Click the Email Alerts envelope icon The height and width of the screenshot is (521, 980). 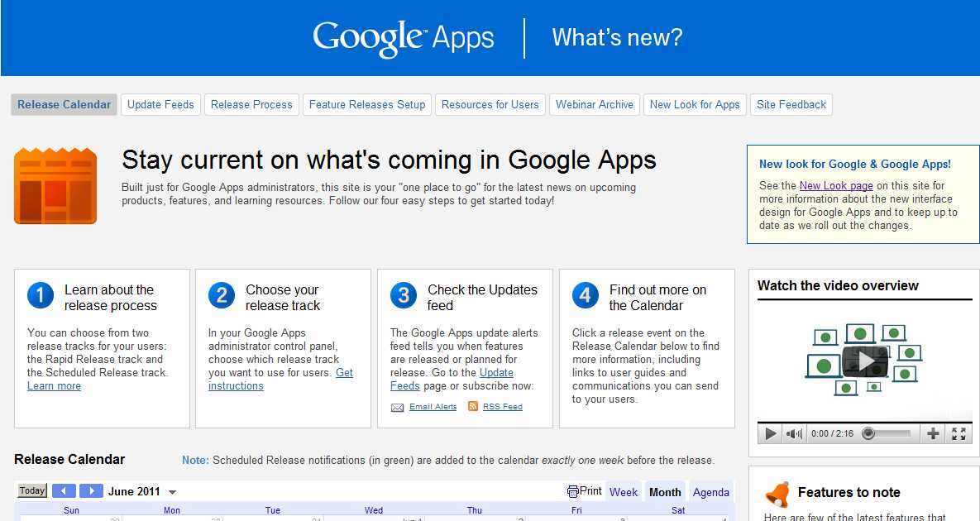tap(398, 408)
